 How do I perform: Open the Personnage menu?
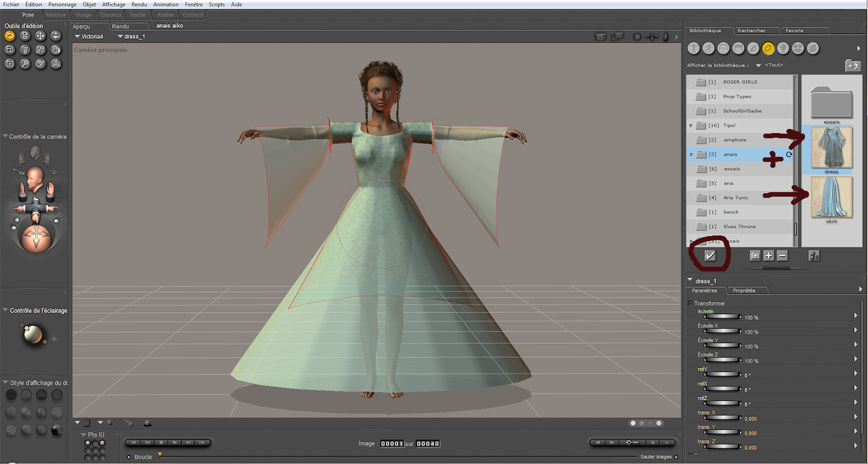[62, 4]
